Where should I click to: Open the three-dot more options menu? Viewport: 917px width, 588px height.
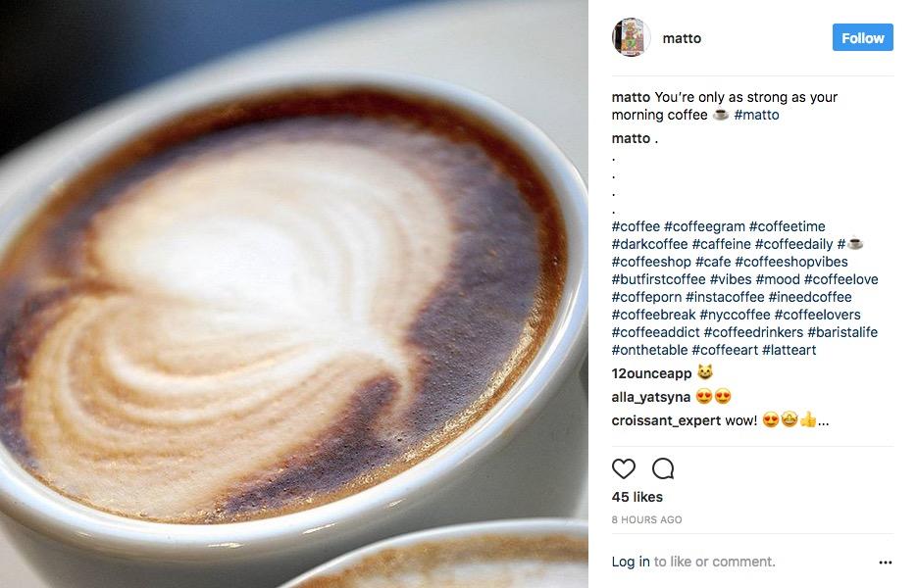click(886, 563)
